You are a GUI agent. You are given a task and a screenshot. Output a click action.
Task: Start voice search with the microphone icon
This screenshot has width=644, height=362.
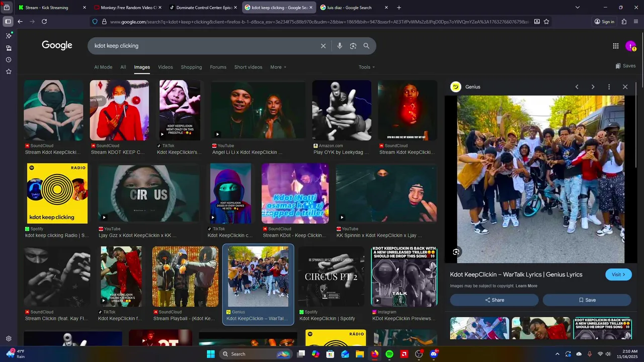click(x=340, y=46)
